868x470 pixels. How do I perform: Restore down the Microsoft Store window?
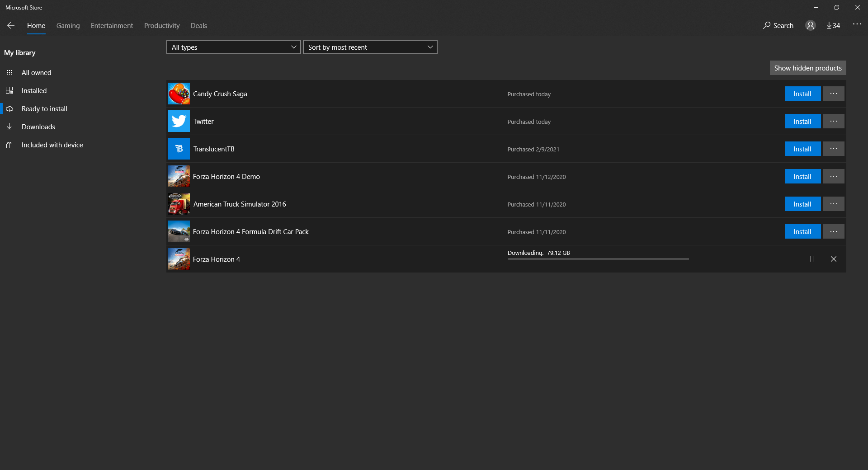tap(837, 7)
